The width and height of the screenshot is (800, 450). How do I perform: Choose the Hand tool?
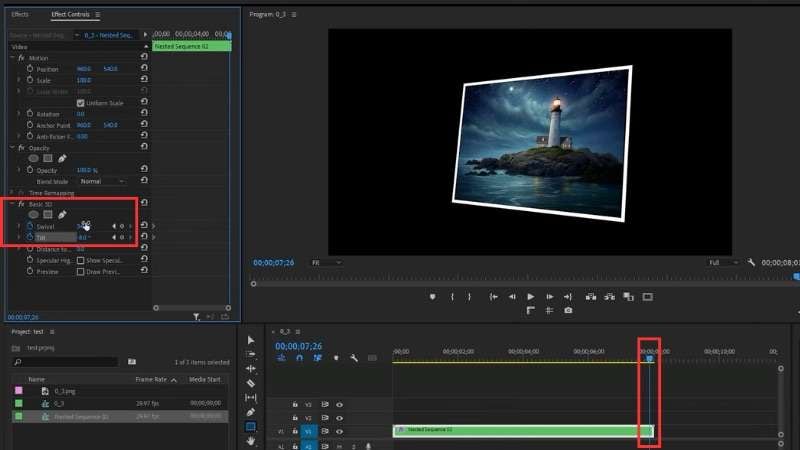[251, 440]
